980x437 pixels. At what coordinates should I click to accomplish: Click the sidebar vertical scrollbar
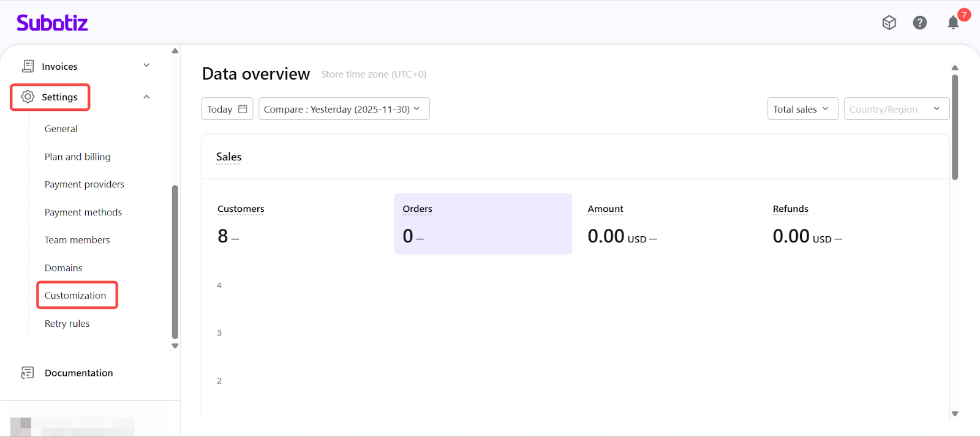coord(175,261)
